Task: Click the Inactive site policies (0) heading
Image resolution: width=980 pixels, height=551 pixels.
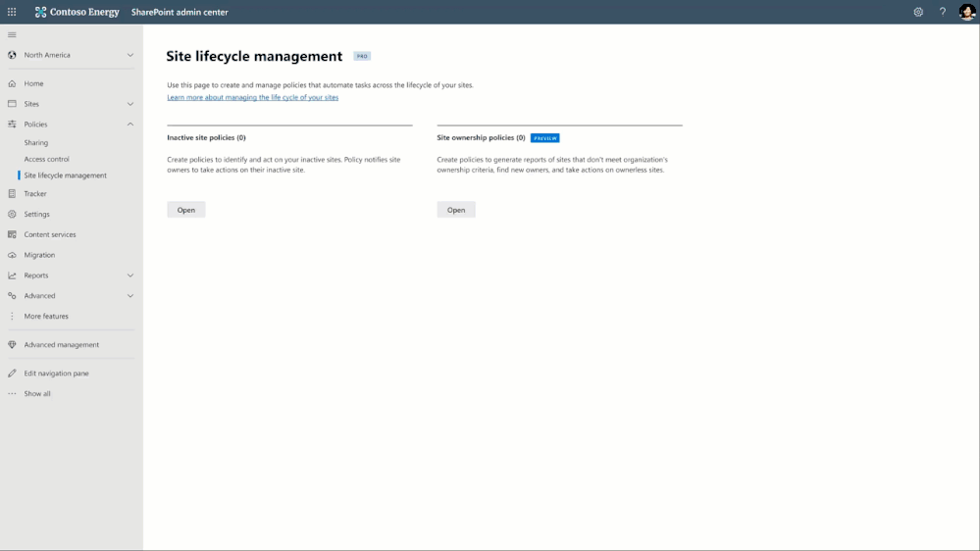Action: tap(206, 137)
